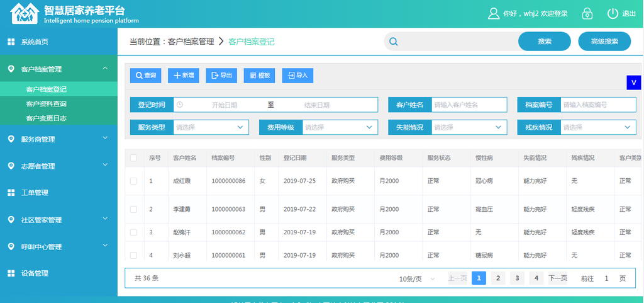Tick the select-all checkbox in table header
The width and height of the screenshot is (644, 303).
133,157
